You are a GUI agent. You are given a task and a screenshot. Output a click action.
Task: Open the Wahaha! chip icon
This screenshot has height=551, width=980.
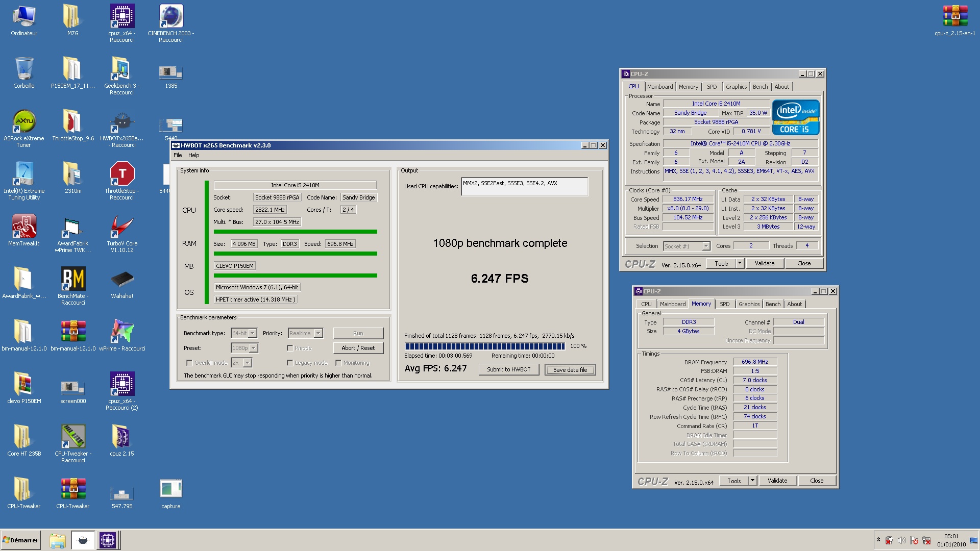tap(122, 280)
